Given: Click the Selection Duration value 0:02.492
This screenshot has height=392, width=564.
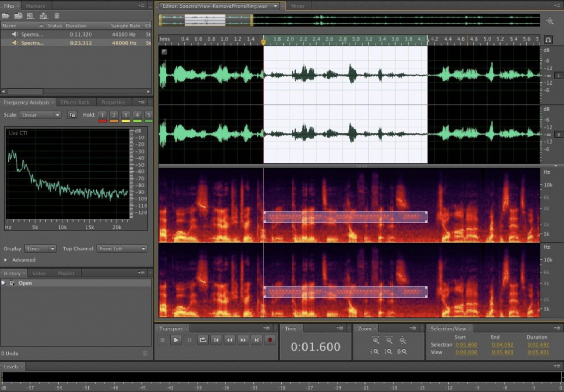Looking at the screenshot, I should (538, 345).
